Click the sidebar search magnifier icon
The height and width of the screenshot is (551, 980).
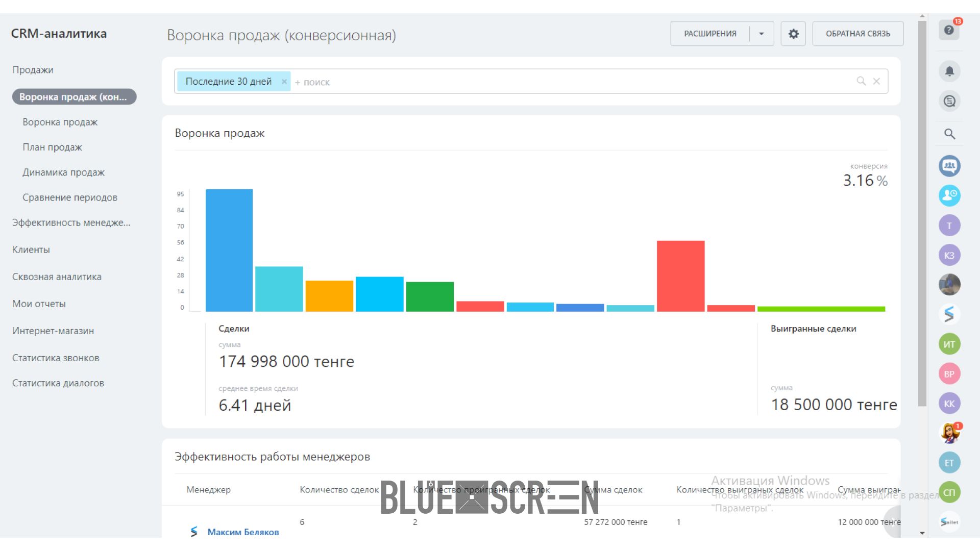point(949,134)
